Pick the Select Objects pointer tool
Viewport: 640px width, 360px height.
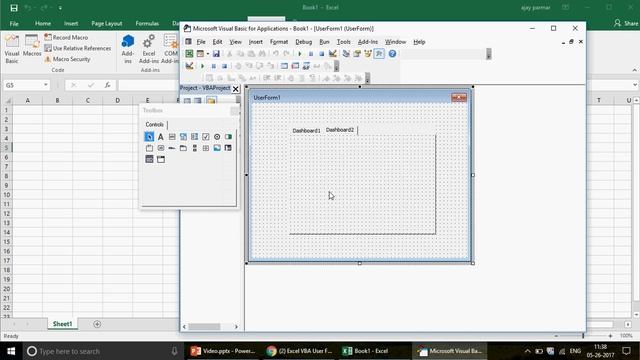[x=149, y=137]
